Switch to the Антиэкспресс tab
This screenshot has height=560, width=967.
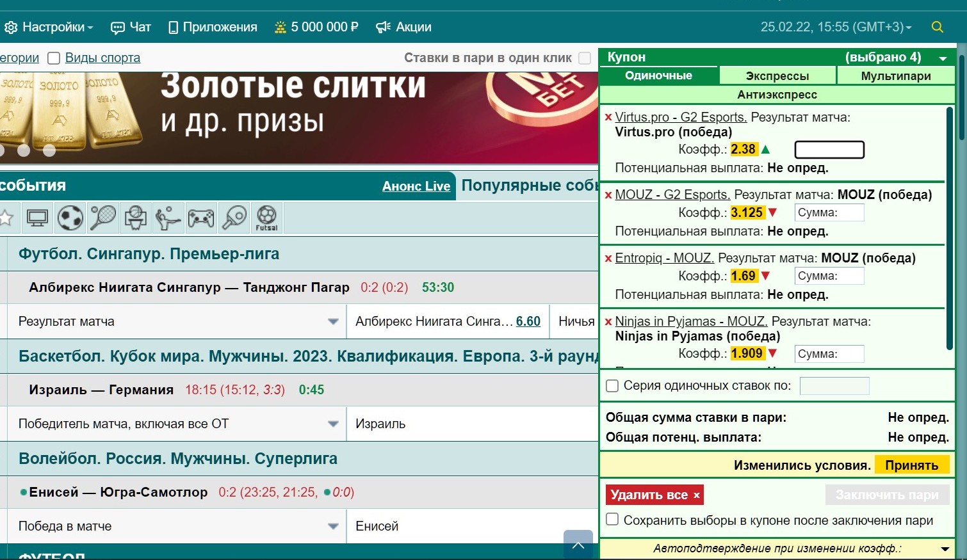coord(777,95)
